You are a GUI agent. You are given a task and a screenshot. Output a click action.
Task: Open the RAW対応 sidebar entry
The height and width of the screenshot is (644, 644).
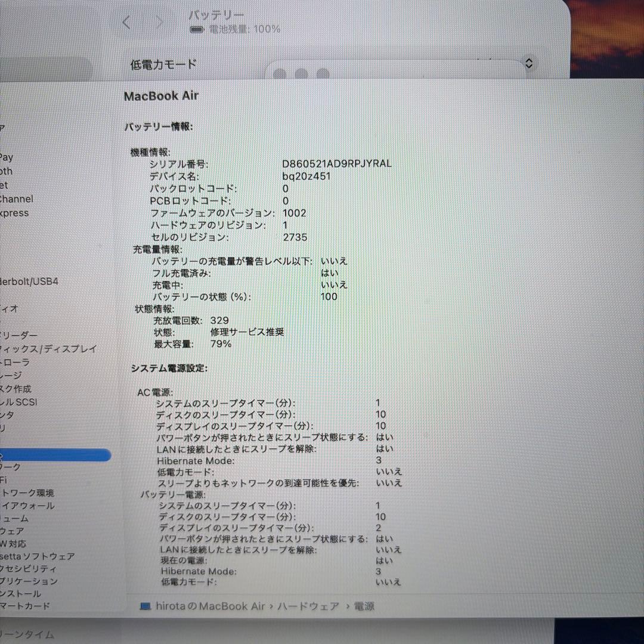(13, 544)
